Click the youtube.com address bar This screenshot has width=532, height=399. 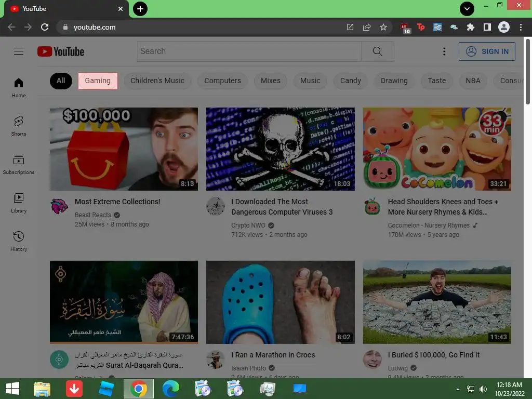click(x=204, y=27)
